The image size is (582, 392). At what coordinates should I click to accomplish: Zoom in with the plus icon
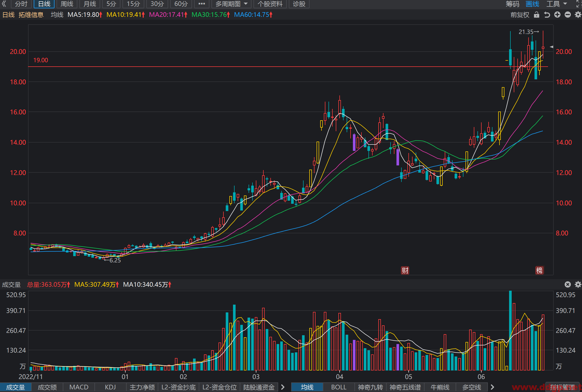point(557,15)
